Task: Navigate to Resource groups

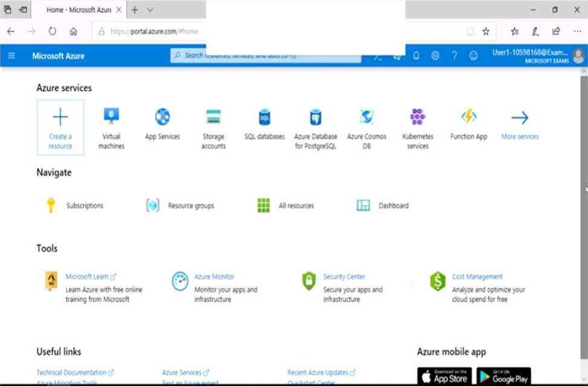Action: 191,206
